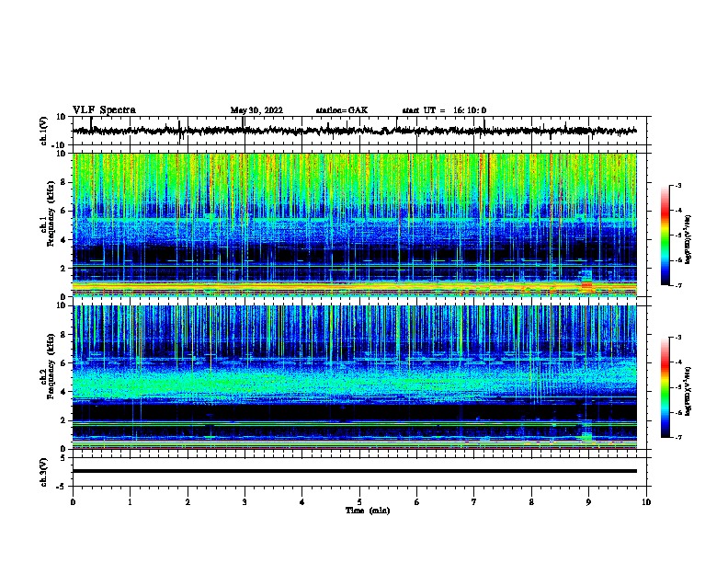Click the ch.1(V) waveform axis label

pyautogui.click(x=44, y=131)
